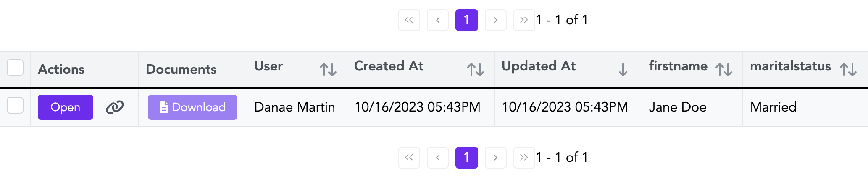The image size is (868, 187).
Task: Click the copy link chain icon
Action: pos(115,107)
